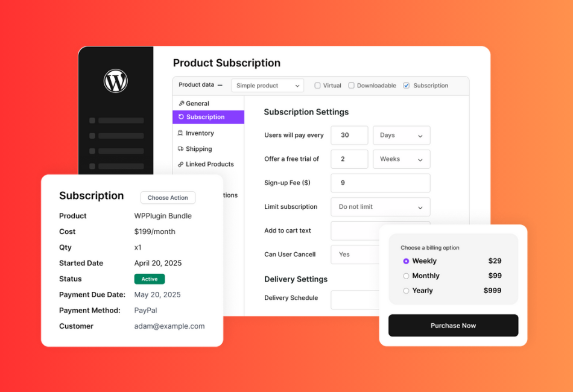Check the Downloadable option
Viewport: 573px width, 392px height.
(x=351, y=85)
